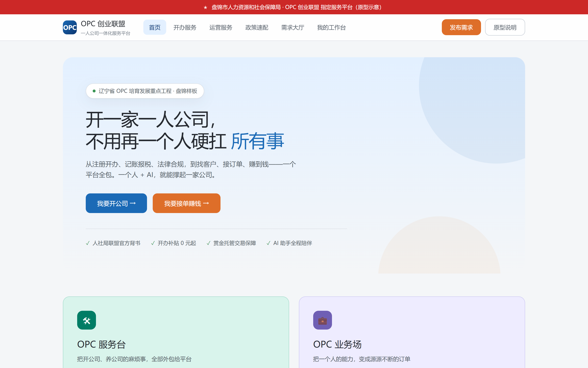Open the 首页 nav tab
Viewport: 588px width, 368px height.
[155, 27]
